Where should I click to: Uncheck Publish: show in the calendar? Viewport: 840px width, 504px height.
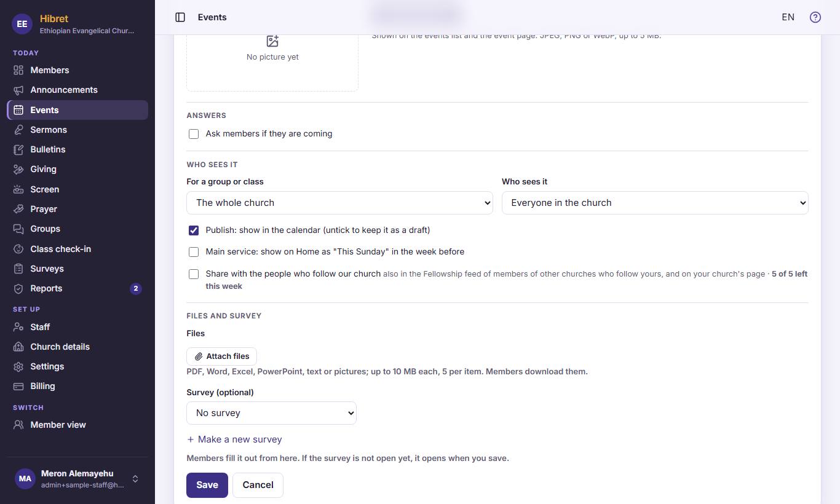click(x=194, y=230)
